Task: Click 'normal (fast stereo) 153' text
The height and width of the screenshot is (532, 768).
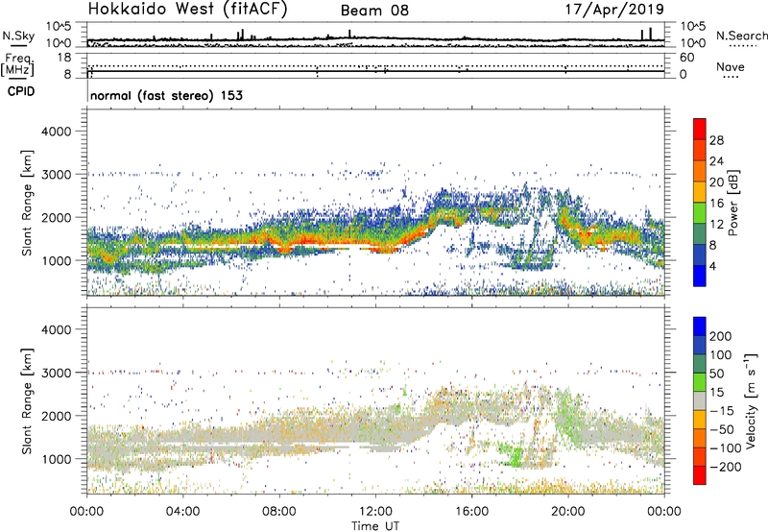Action: click(166, 95)
